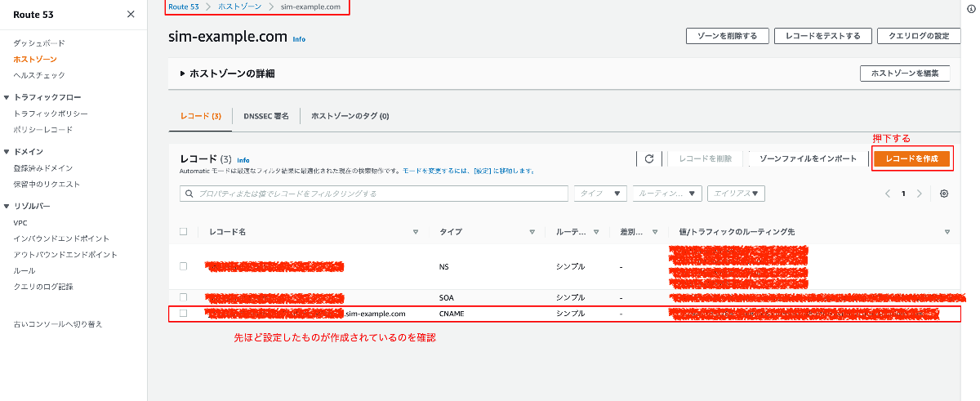Open VPC in the sidebar

(20, 222)
